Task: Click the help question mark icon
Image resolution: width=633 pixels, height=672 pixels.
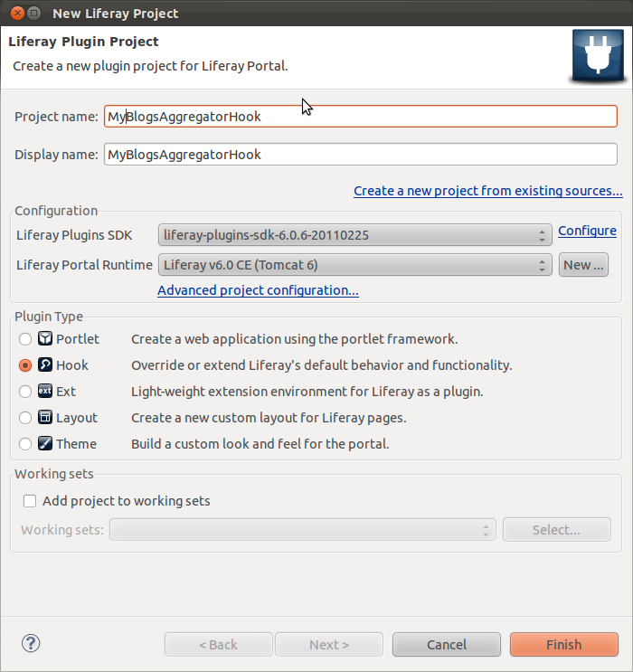Action: point(33,643)
